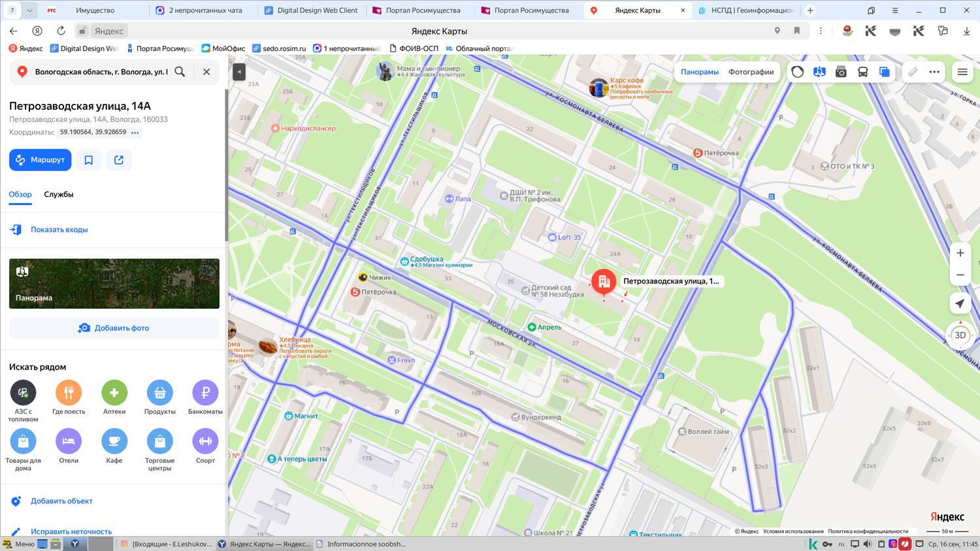Expand the coordinates three-dots options
The height and width of the screenshot is (551, 980).
(x=135, y=133)
